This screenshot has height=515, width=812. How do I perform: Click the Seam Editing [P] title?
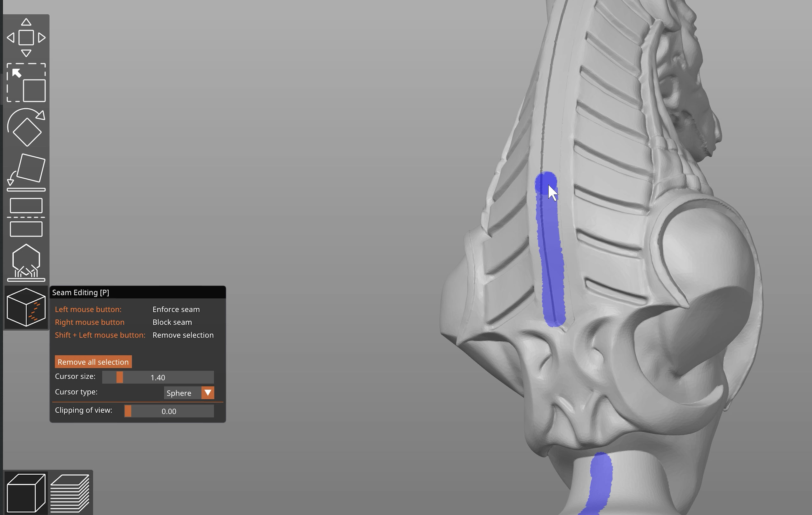click(x=81, y=292)
